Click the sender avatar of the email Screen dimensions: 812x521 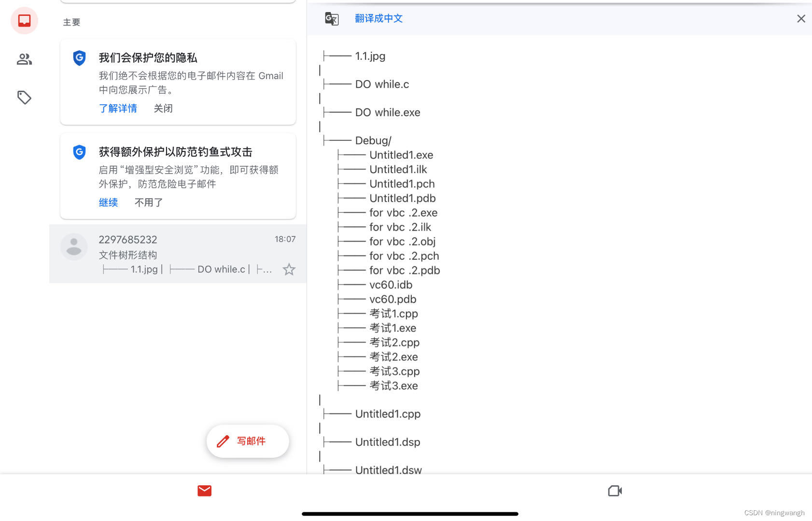click(x=73, y=247)
